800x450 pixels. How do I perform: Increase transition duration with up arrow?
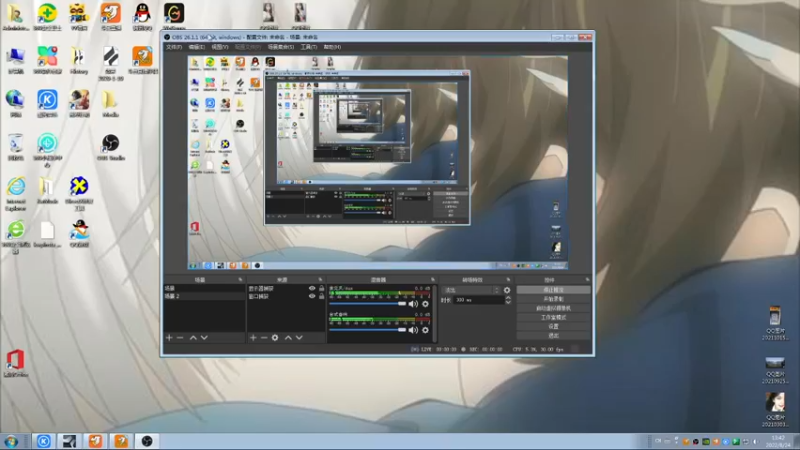[x=508, y=298]
